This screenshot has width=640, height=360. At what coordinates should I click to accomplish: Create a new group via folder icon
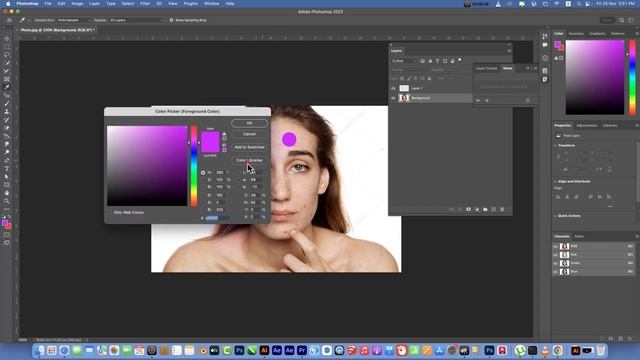pyautogui.click(x=485, y=209)
